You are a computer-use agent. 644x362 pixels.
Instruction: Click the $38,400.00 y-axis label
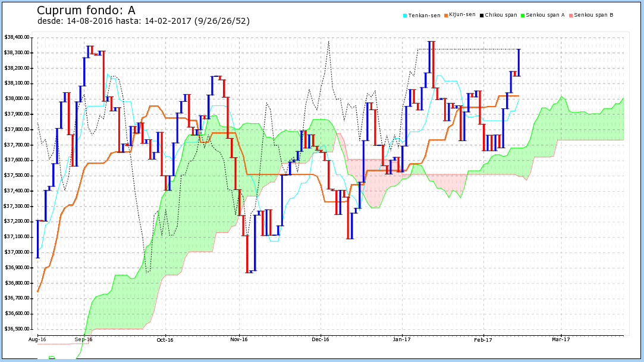click(17, 38)
